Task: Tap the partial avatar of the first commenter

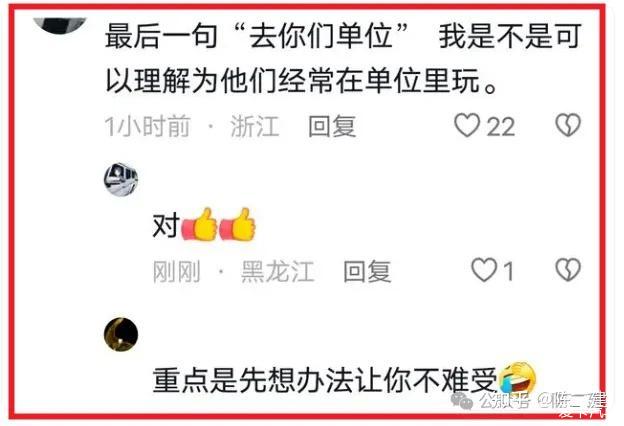Action: (x=60, y=25)
